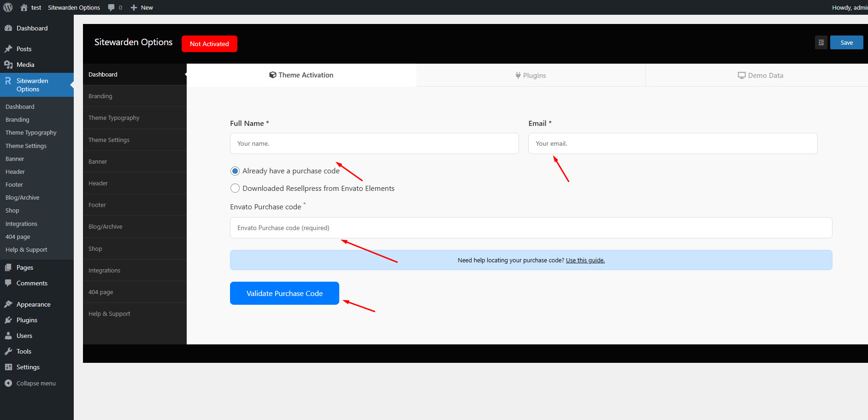Click the Validate Purchase Code button
This screenshot has width=868, height=420.
click(284, 293)
